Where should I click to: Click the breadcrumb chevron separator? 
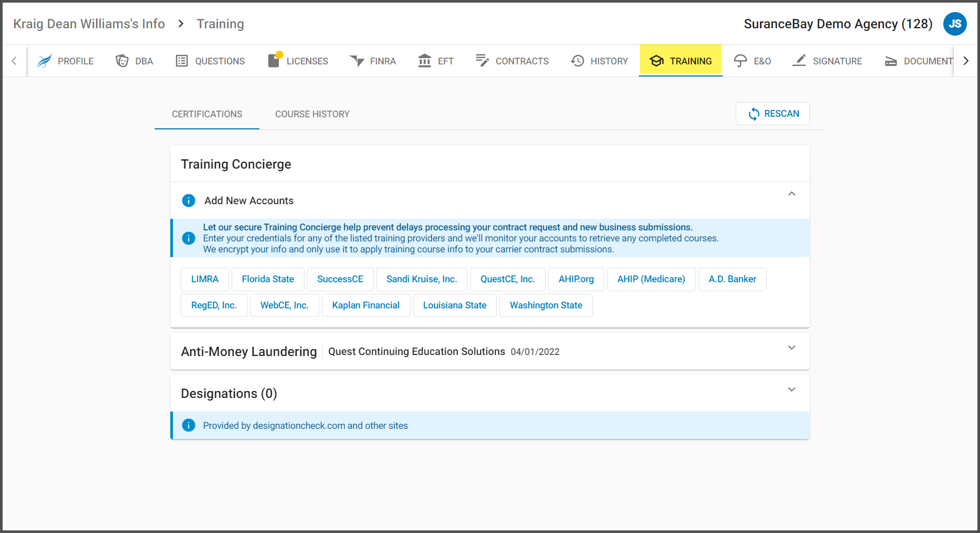click(x=181, y=24)
